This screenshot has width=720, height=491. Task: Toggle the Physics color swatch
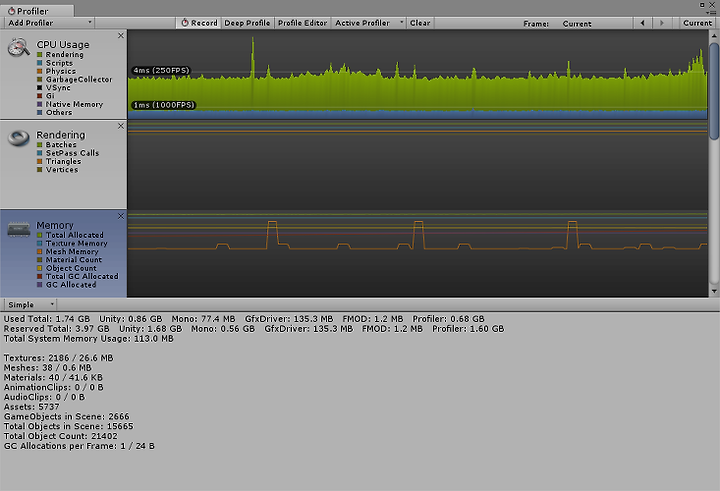coord(39,71)
